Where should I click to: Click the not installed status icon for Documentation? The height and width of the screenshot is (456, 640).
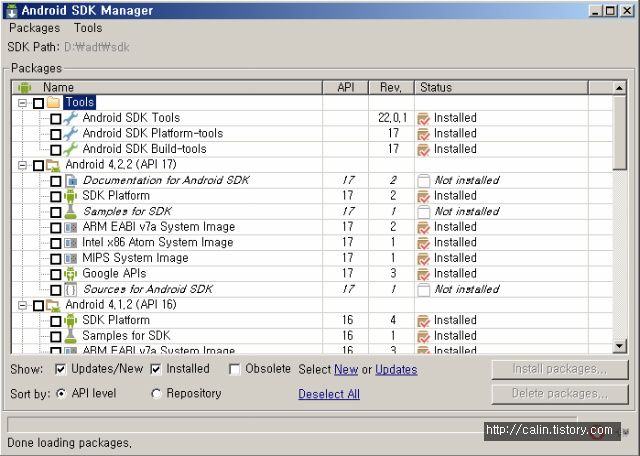pos(424,180)
